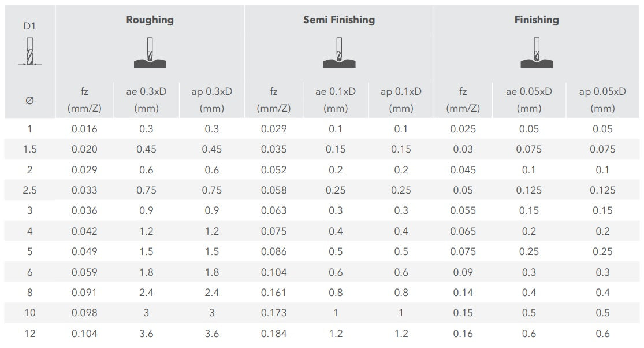The image size is (644, 348).
Task: Click the diameter 2.5 row label
Action: pos(29,190)
